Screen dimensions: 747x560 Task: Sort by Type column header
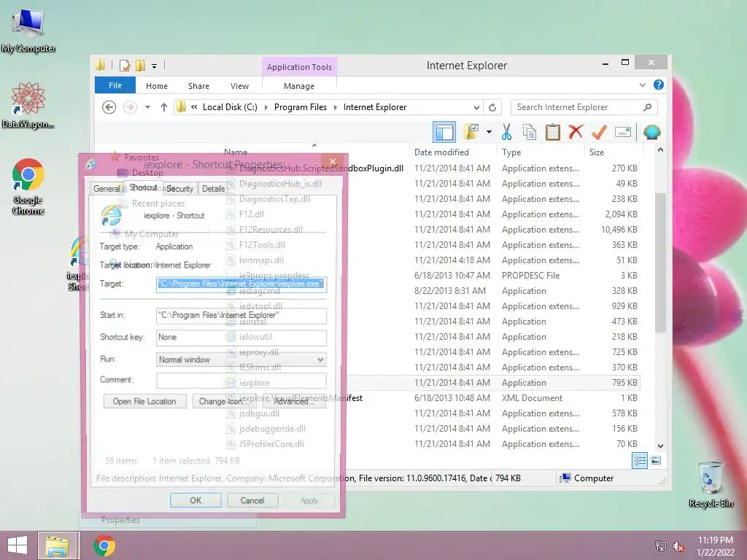coord(511,152)
